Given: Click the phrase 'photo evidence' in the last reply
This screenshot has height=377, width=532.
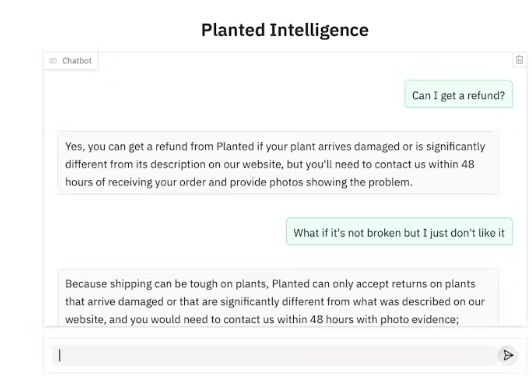Looking at the screenshot, I should coord(419,319).
